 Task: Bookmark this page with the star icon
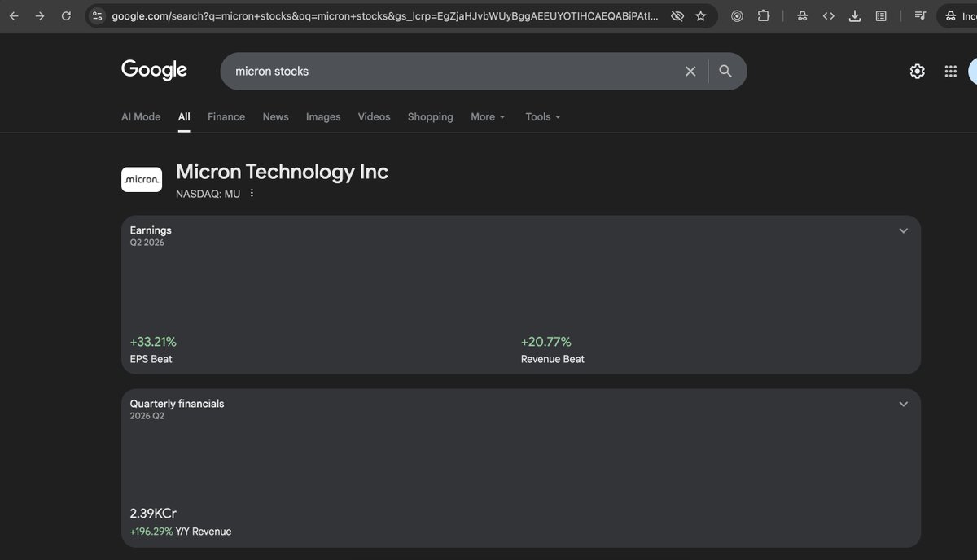[x=700, y=16]
